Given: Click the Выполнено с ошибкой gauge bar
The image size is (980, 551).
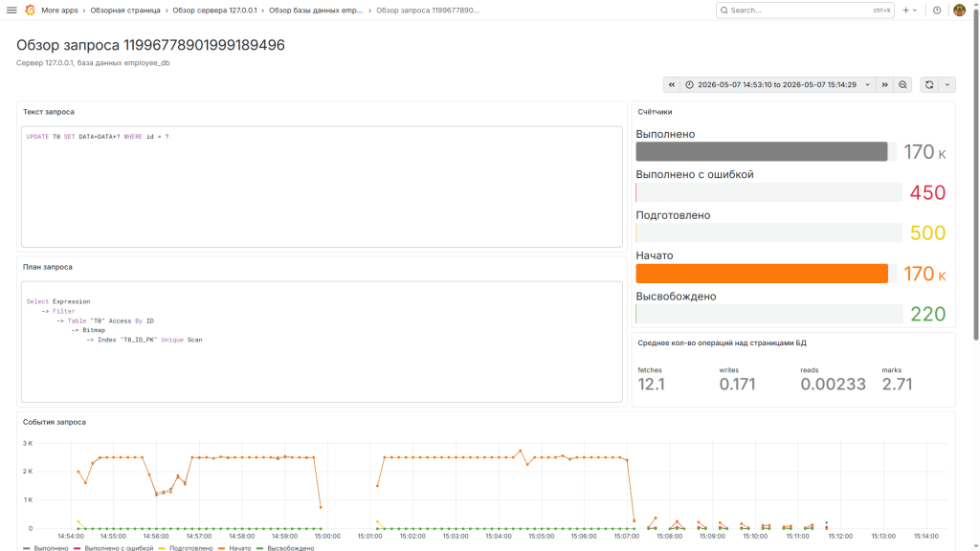Looking at the screenshot, I should (768, 191).
